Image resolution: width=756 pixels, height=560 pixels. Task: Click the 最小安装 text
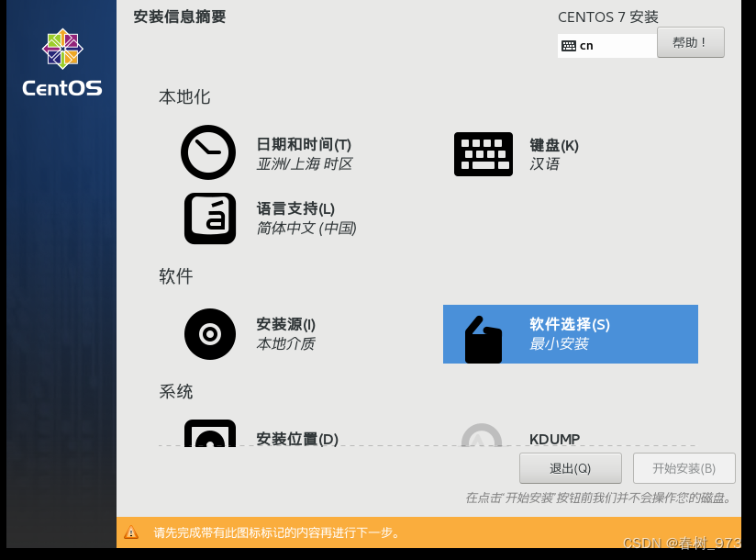pos(559,344)
